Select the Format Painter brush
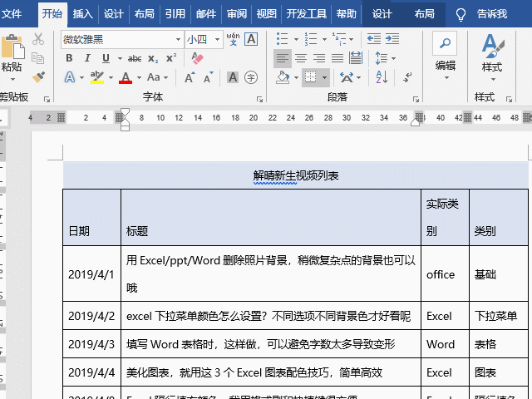The height and width of the screenshot is (399, 532). tap(38, 77)
